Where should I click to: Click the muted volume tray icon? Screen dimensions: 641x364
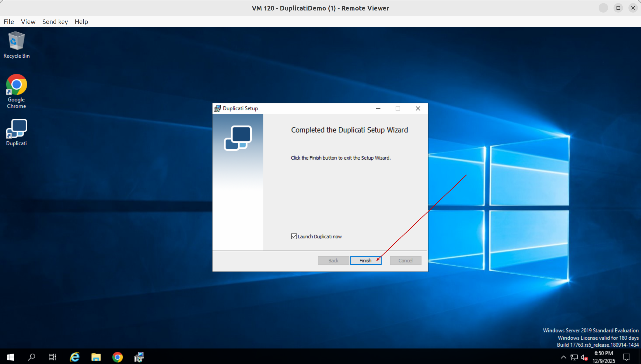(584, 357)
